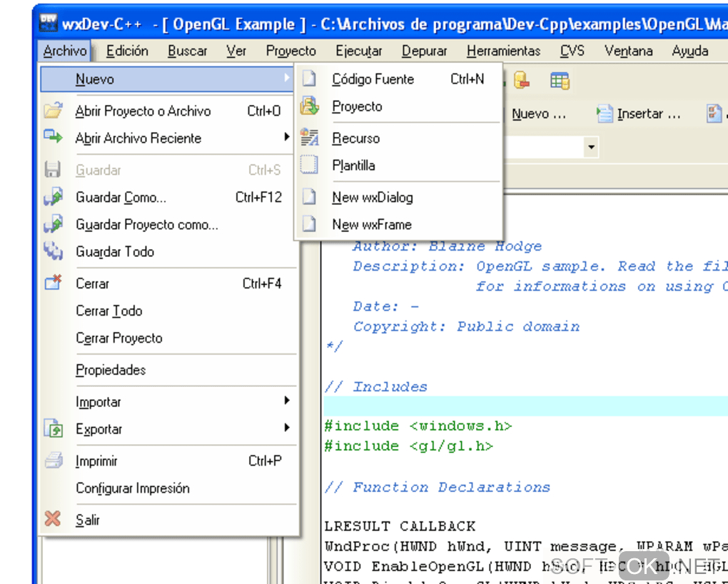728x584 pixels.
Task: Click the Exportar document icon
Action: [x=54, y=428]
